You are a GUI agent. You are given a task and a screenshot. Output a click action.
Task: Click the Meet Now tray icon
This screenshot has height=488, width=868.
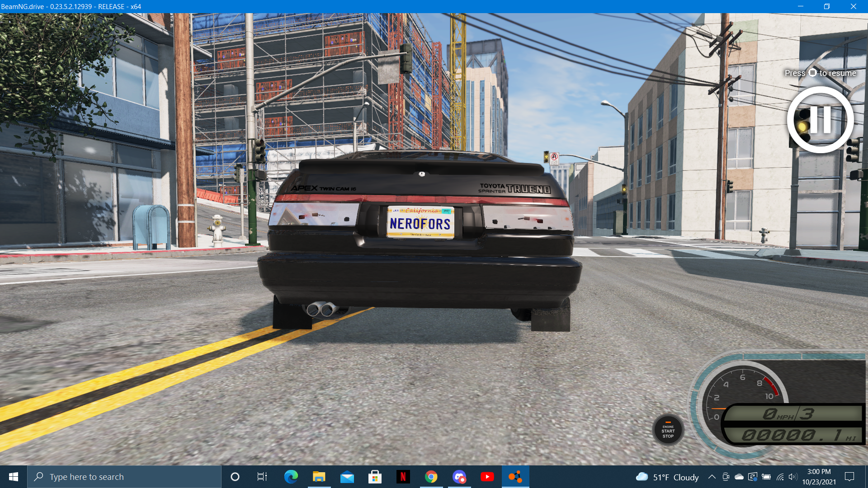click(726, 477)
